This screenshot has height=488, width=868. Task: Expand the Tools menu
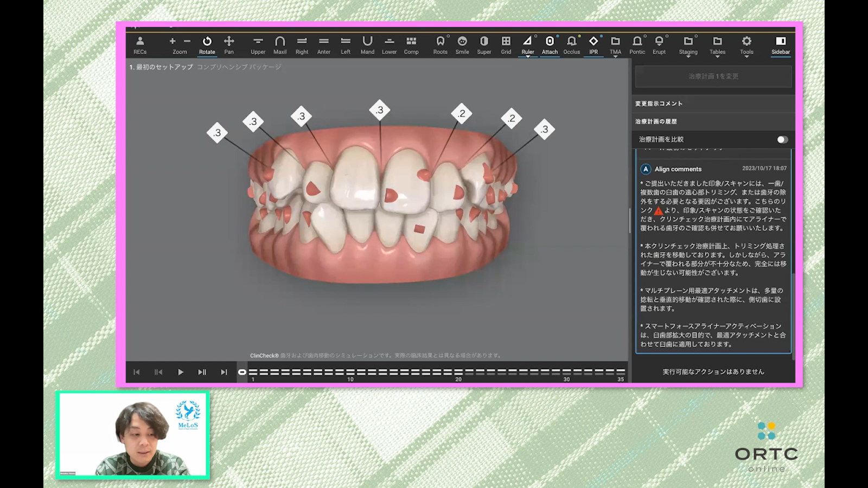tap(746, 46)
